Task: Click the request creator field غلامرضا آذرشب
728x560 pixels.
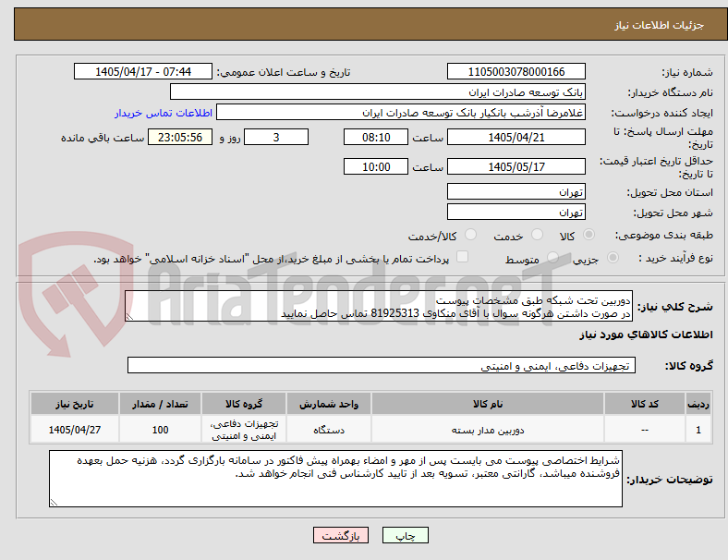Action: tap(401, 113)
